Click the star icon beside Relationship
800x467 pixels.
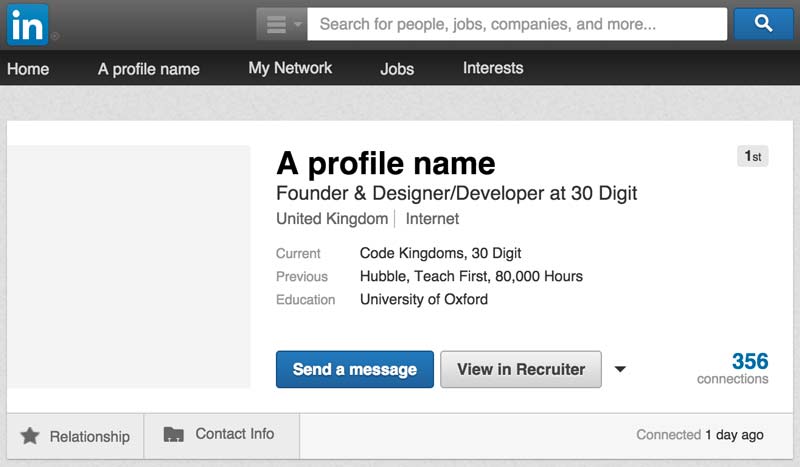[30, 436]
